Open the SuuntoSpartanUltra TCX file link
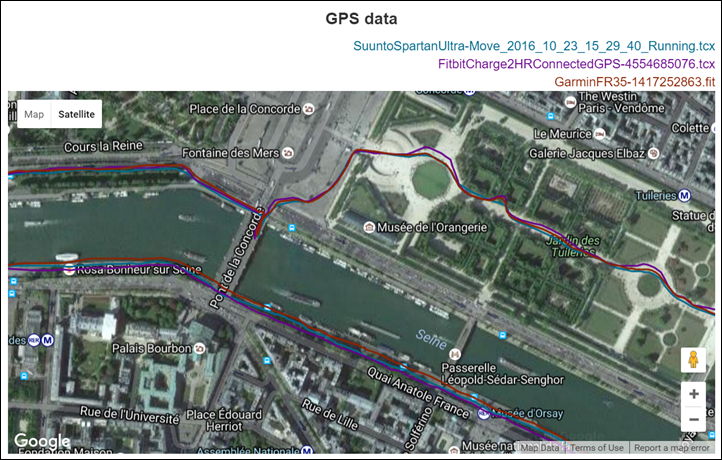722x460 pixels. [533, 46]
